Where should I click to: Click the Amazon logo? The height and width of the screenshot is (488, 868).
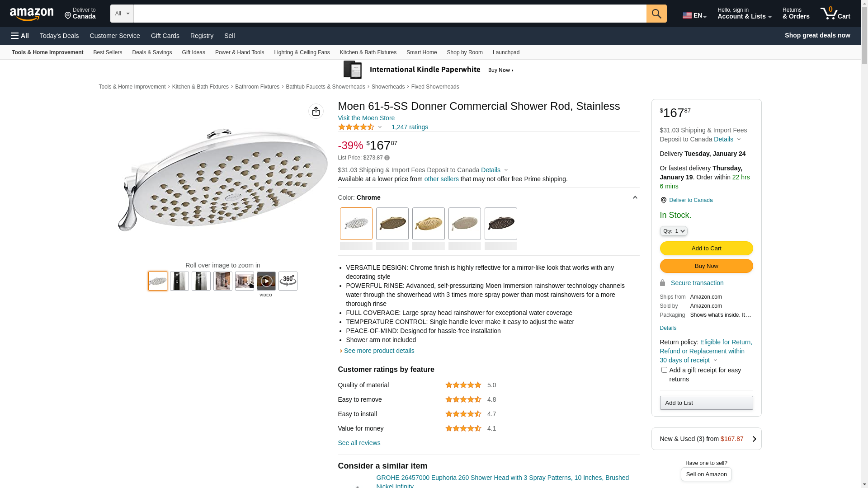32,14
